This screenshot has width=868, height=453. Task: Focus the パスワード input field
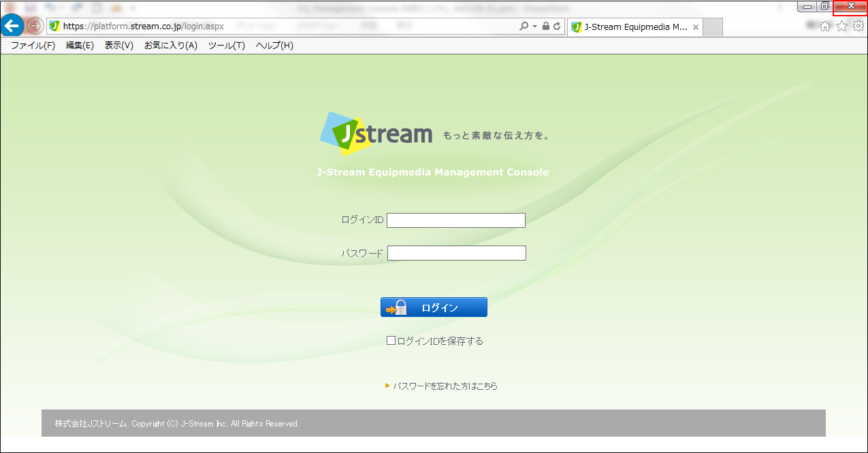point(456,253)
